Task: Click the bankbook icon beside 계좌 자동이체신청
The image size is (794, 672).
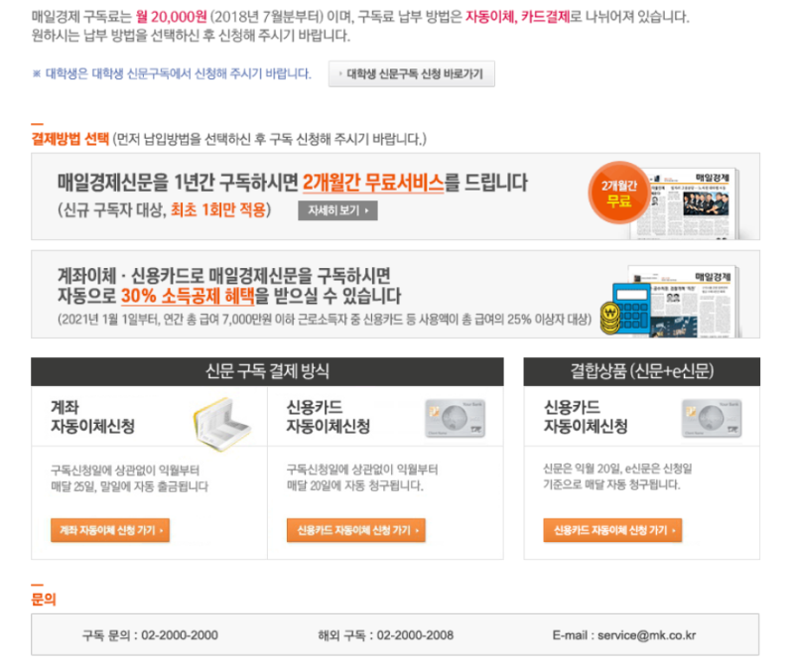Action: [221, 425]
